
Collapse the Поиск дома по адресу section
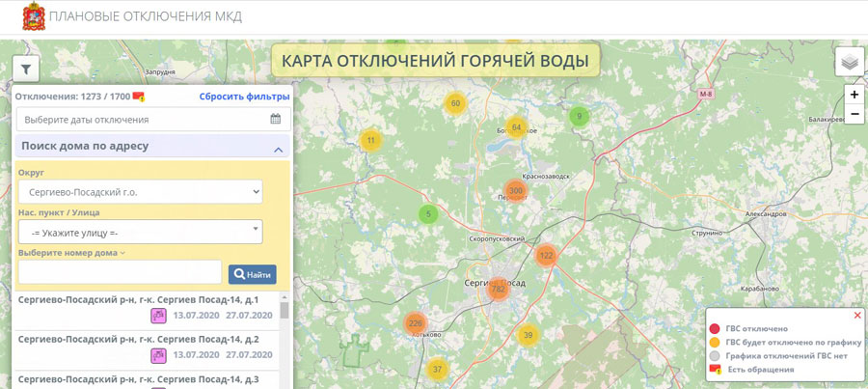pos(278,150)
